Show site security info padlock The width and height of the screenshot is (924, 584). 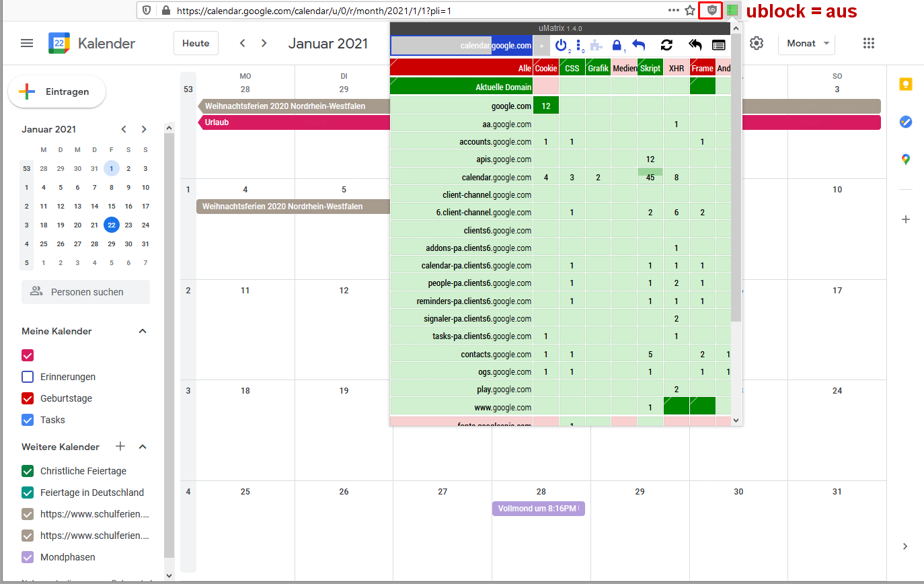click(x=166, y=11)
